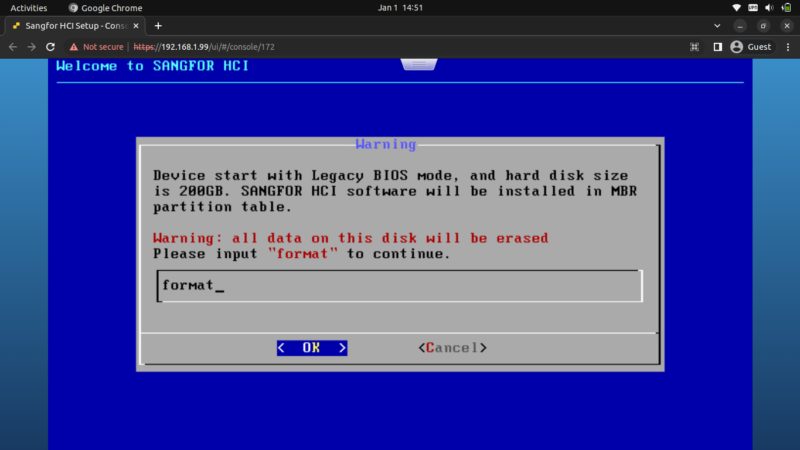Click the format confirmation input field
800x450 pixels.
400,286
